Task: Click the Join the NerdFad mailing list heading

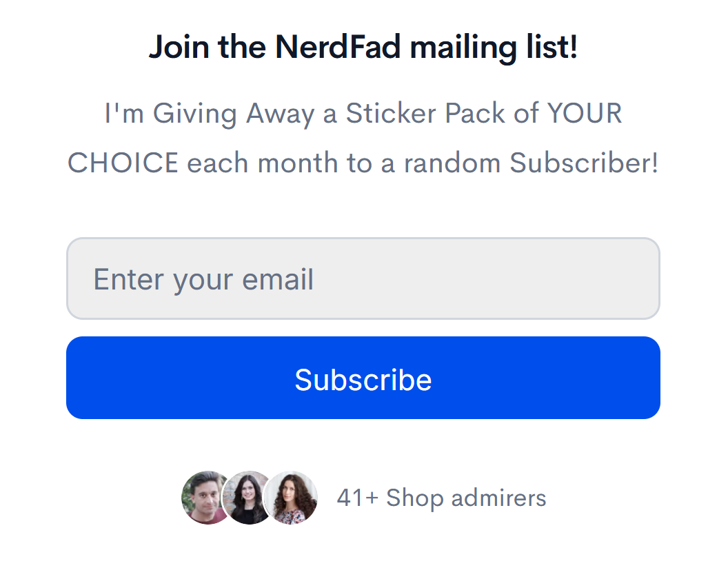Action: 363,47
